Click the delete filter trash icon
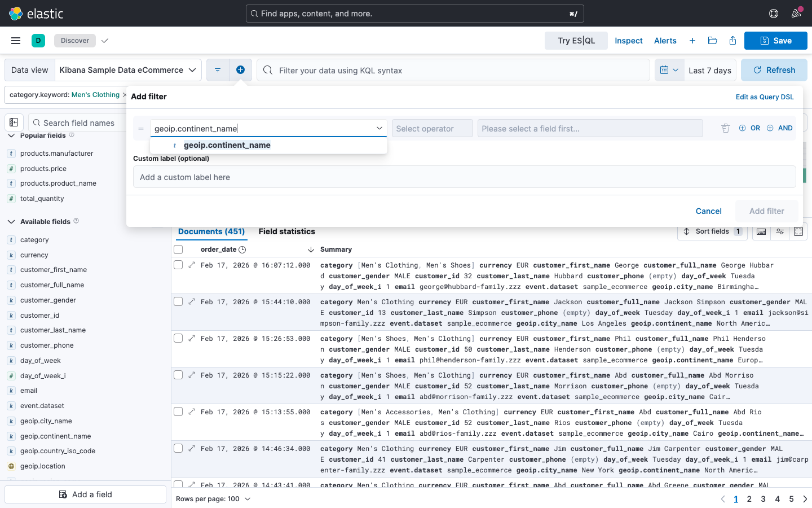812x508 pixels. pyautogui.click(x=726, y=129)
